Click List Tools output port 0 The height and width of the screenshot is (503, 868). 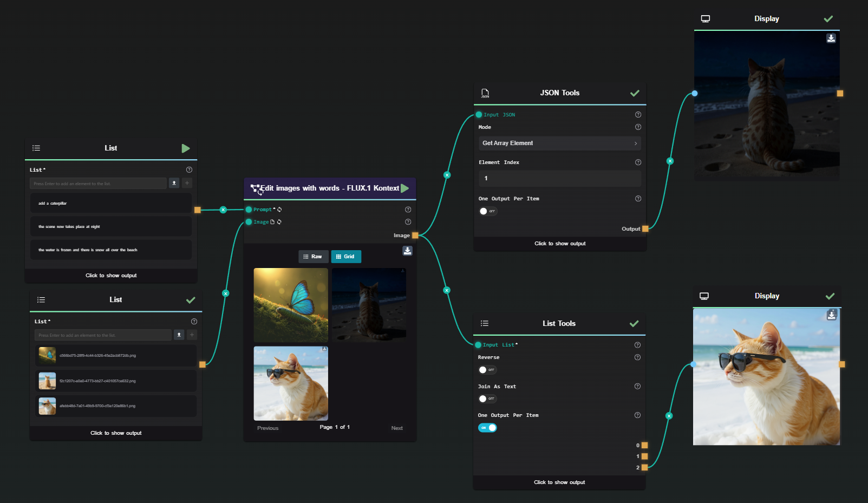click(x=644, y=446)
